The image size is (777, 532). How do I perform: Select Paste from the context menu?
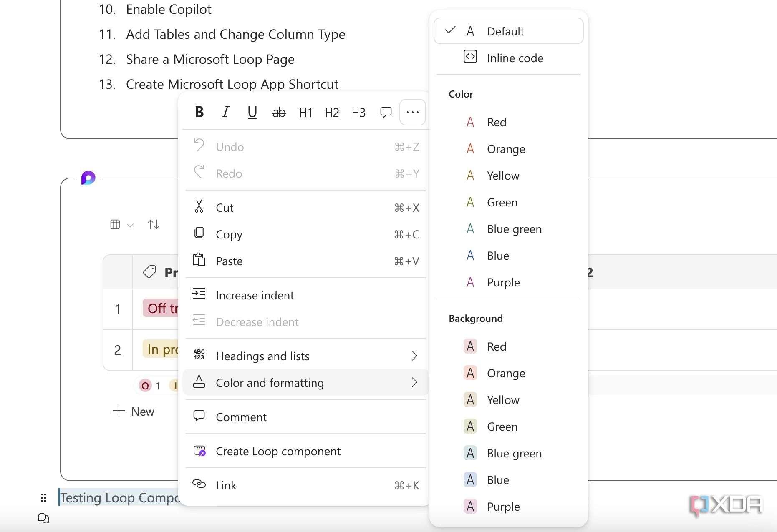tap(229, 261)
